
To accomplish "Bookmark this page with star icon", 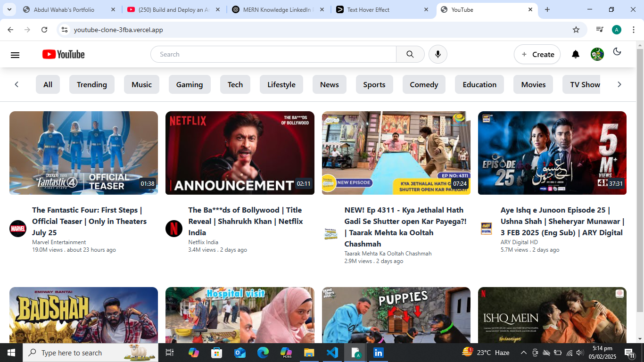I will click(576, 30).
